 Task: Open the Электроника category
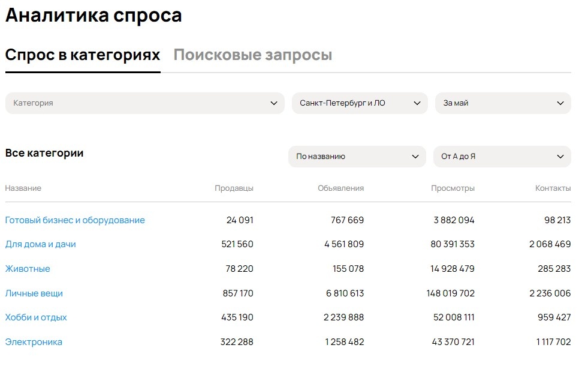pos(34,342)
